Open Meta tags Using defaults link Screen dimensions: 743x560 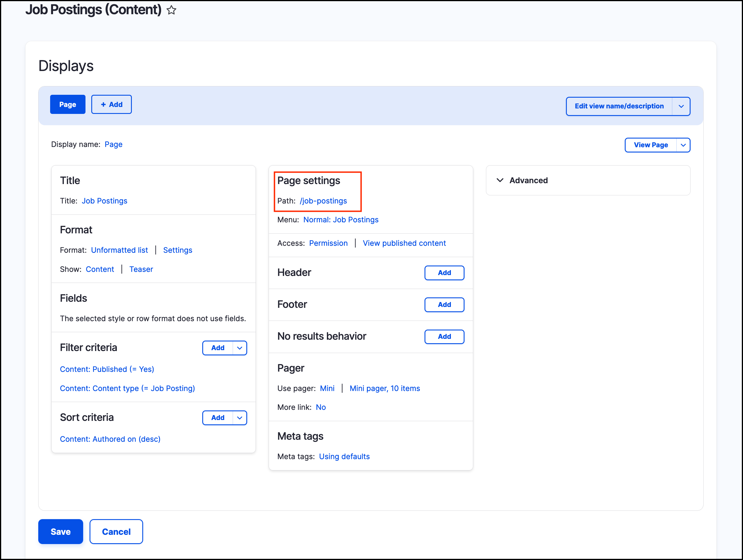[x=344, y=457]
